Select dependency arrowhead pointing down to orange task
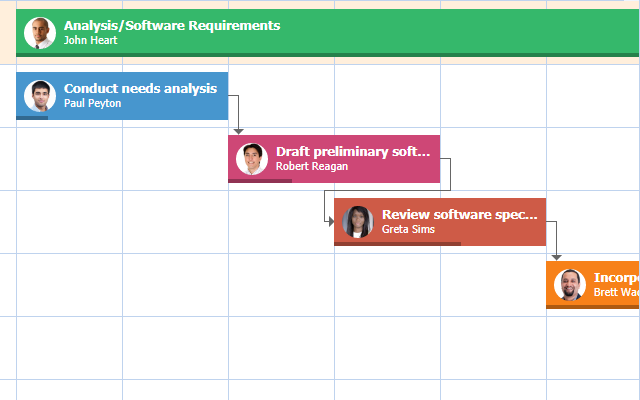This screenshot has width=640, height=400. point(556,256)
